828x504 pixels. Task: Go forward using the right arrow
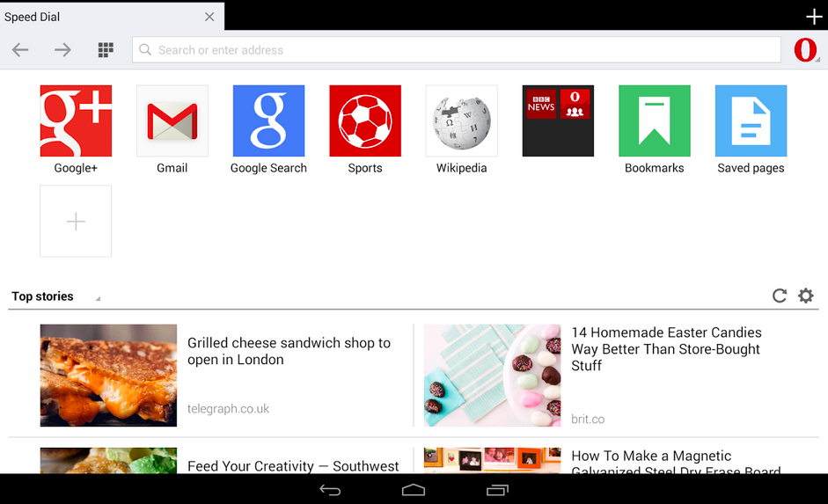pos(62,50)
